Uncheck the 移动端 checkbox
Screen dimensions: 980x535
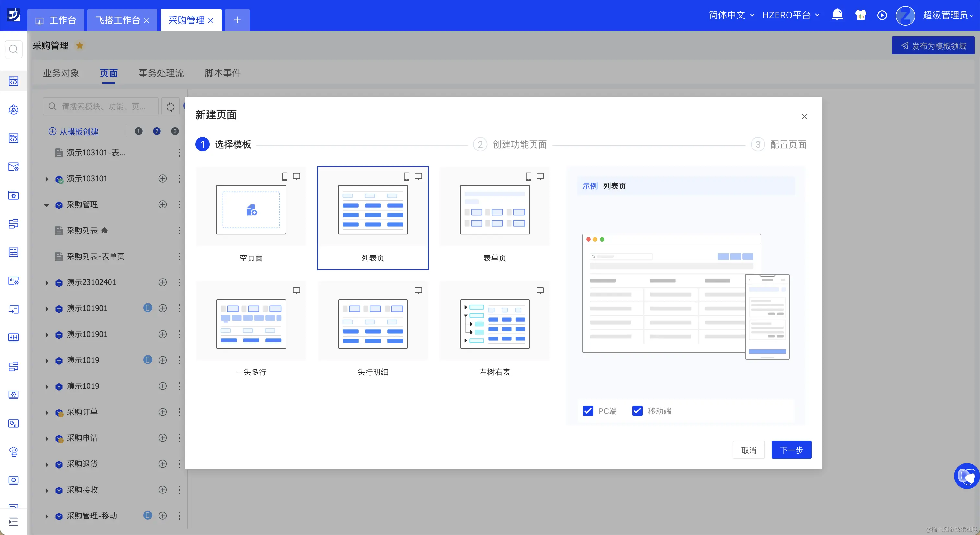coord(637,411)
